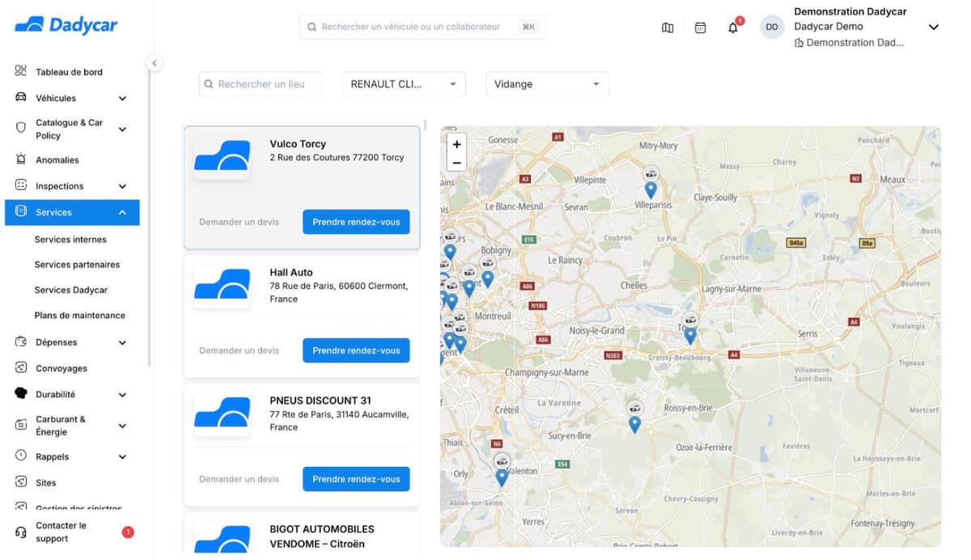Book appointment at Hall Auto

[x=356, y=350]
